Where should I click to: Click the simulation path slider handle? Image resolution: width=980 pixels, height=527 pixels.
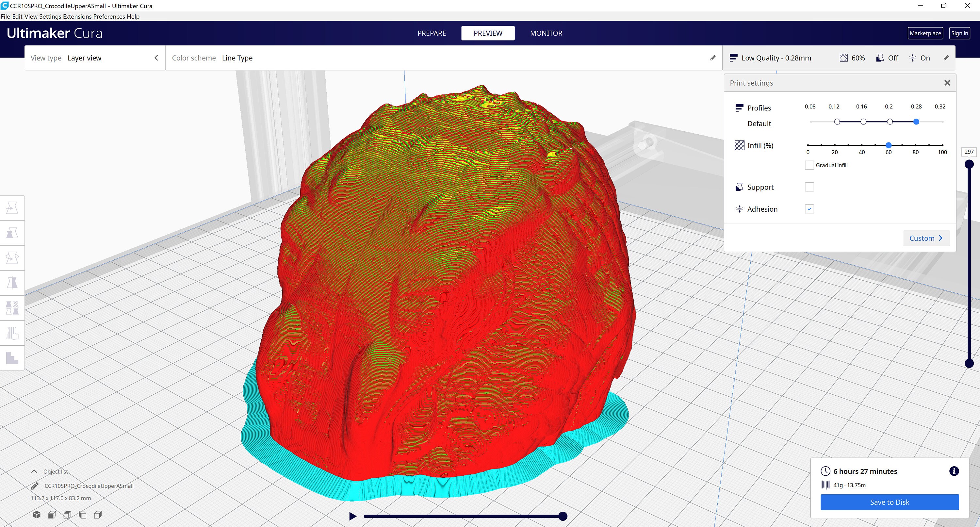[x=563, y=516]
